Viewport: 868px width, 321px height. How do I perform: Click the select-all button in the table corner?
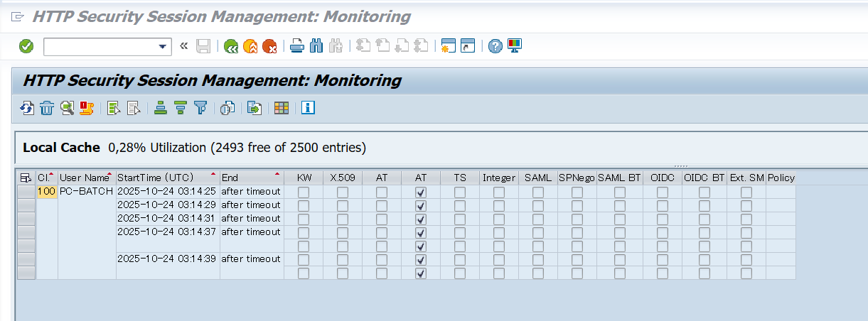26,178
